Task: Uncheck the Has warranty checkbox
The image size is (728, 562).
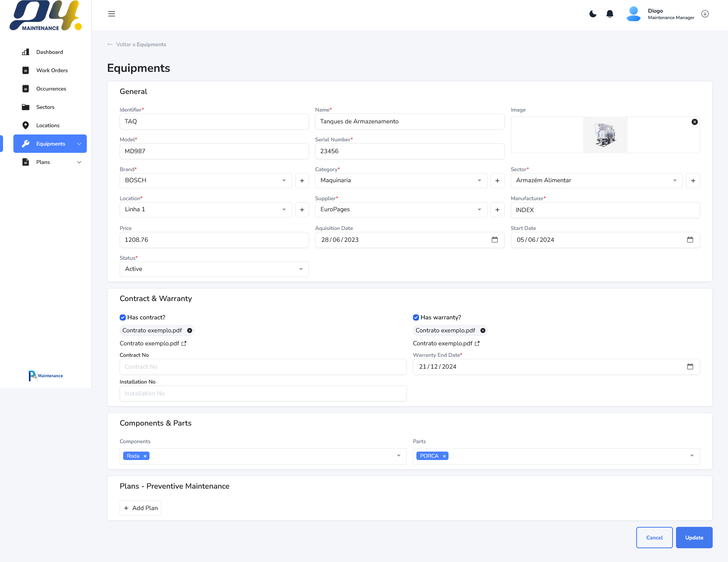Action: click(416, 317)
